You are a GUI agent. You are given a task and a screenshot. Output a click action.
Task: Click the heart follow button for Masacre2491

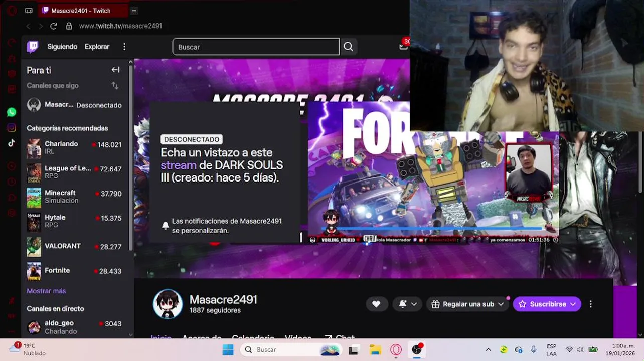click(376, 304)
